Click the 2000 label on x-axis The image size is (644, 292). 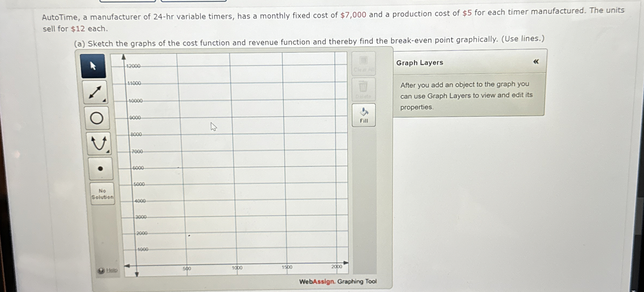(337, 267)
